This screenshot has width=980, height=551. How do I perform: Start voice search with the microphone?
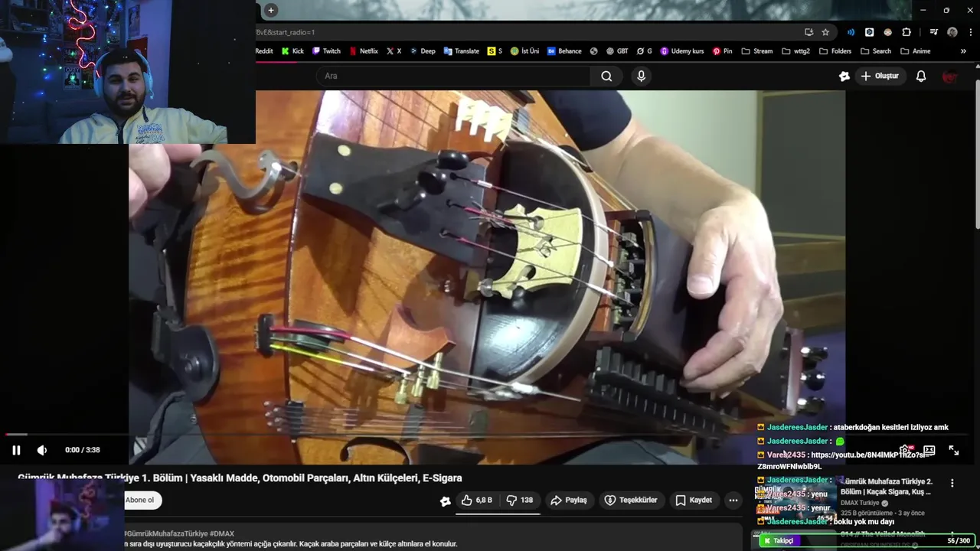click(x=641, y=76)
